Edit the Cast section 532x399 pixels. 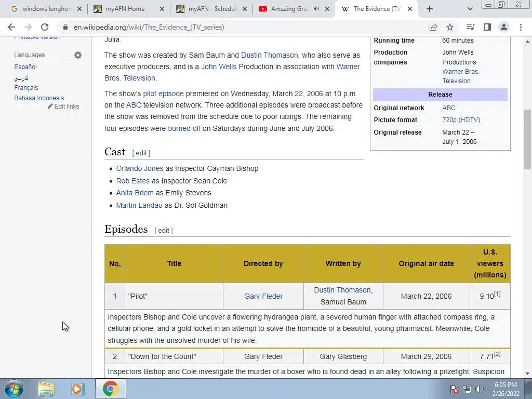pyautogui.click(x=141, y=153)
